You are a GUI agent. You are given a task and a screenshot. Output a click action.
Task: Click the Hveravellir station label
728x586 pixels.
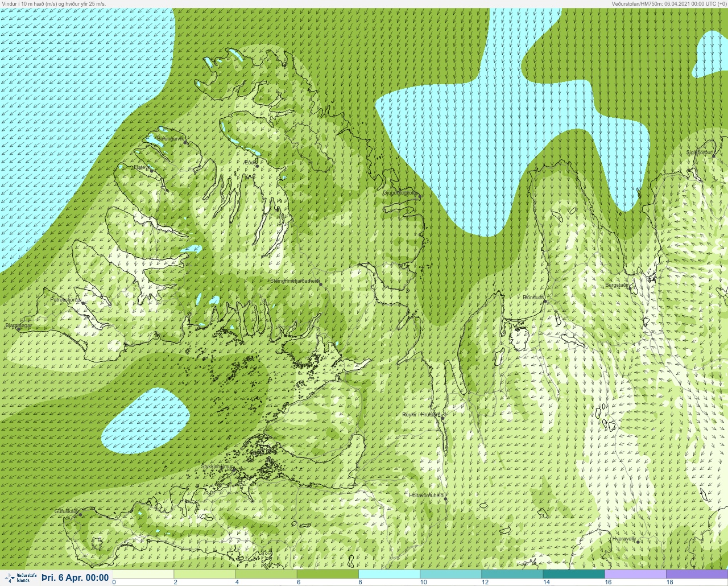click(x=624, y=538)
